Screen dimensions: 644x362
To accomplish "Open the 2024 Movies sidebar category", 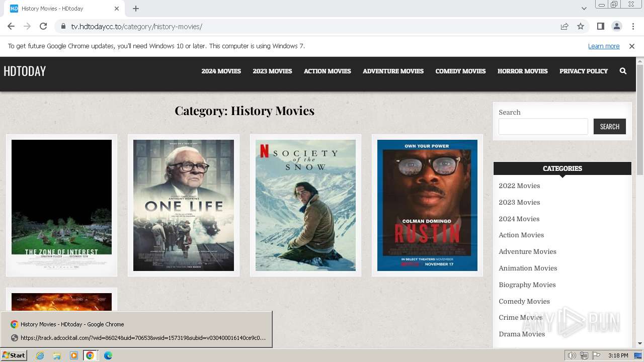I will [x=519, y=219].
